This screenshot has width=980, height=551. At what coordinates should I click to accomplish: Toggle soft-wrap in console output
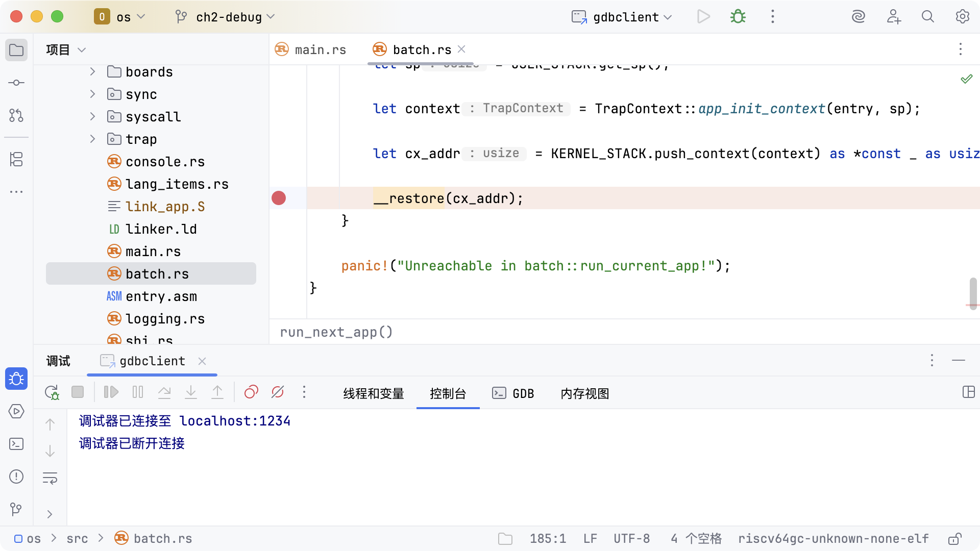[x=50, y=478]
